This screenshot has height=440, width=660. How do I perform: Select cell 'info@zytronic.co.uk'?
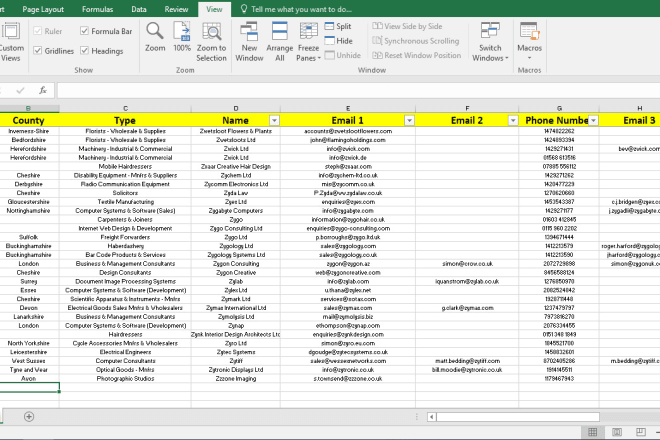pyautogui.click(x=348, y=370)
